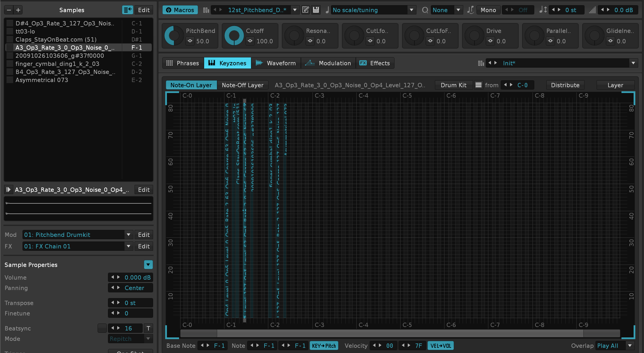Screen dimensions: 644x353
Task: Click the Beatsync T button
Action: (x=148, y=328)
